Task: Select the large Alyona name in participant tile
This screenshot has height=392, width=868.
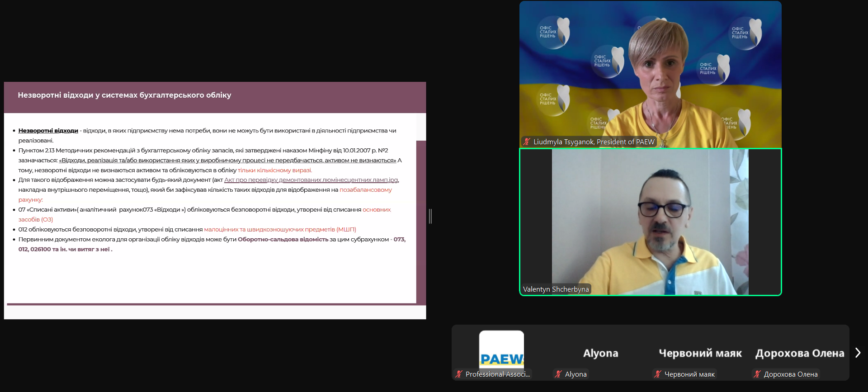Action: click(600, 353)
